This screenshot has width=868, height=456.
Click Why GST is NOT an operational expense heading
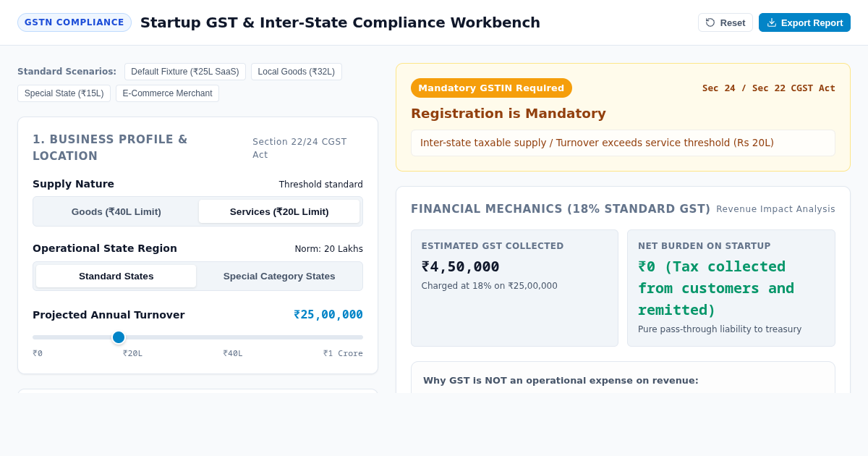(561, 381)
